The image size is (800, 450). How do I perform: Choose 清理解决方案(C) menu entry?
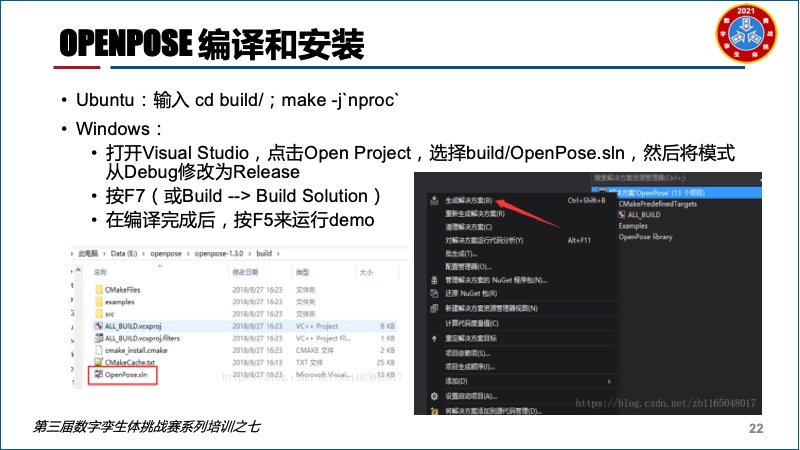(468, 227)
